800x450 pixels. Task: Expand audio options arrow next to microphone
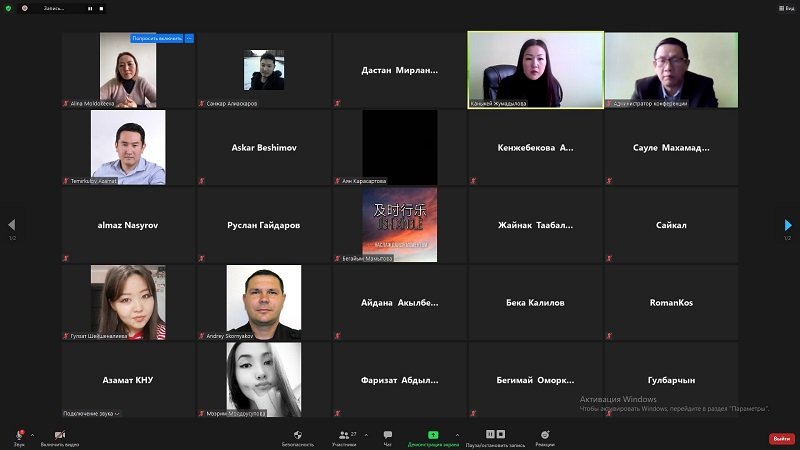click(x=33, y=435)
